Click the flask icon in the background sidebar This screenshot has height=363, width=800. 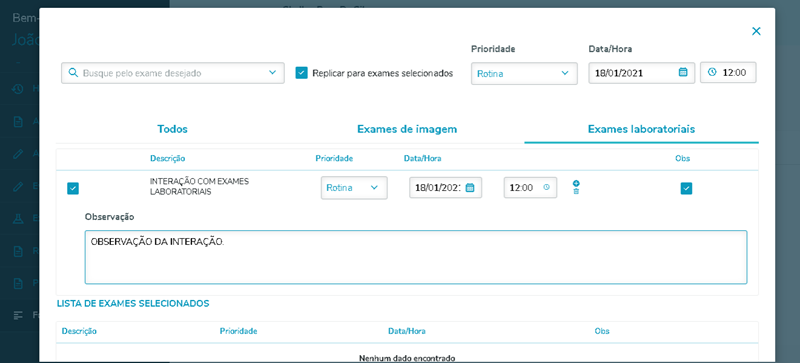point(18,219)
